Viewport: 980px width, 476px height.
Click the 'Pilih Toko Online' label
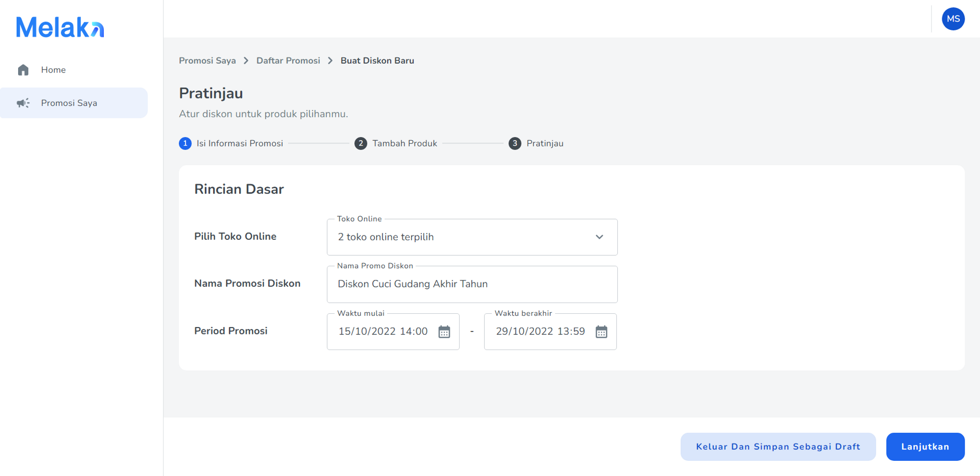tap(235, 236)
